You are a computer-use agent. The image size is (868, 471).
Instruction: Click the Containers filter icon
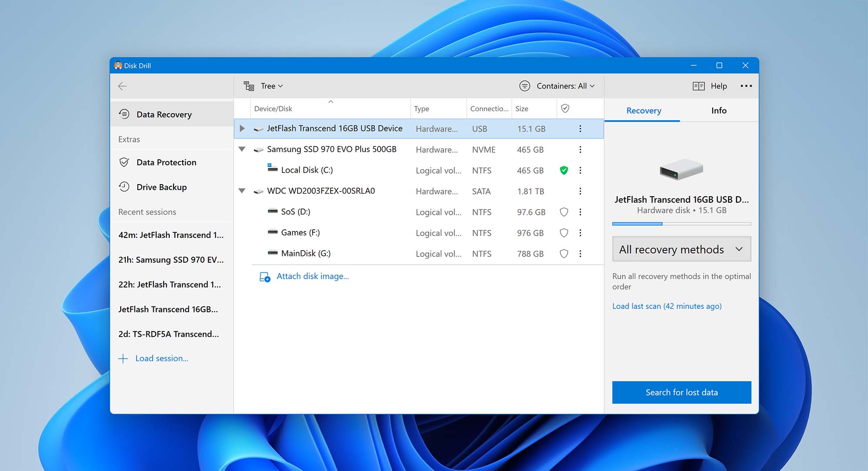(523, 86)
